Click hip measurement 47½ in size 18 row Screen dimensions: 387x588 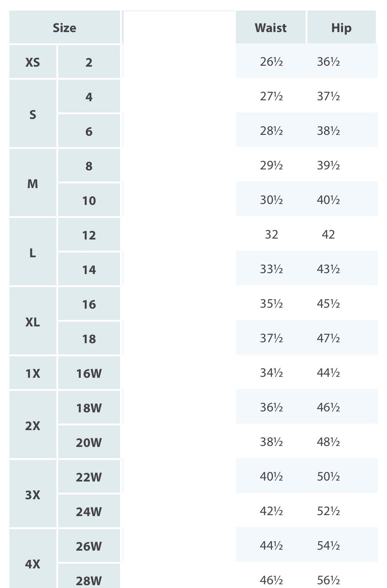328,338
